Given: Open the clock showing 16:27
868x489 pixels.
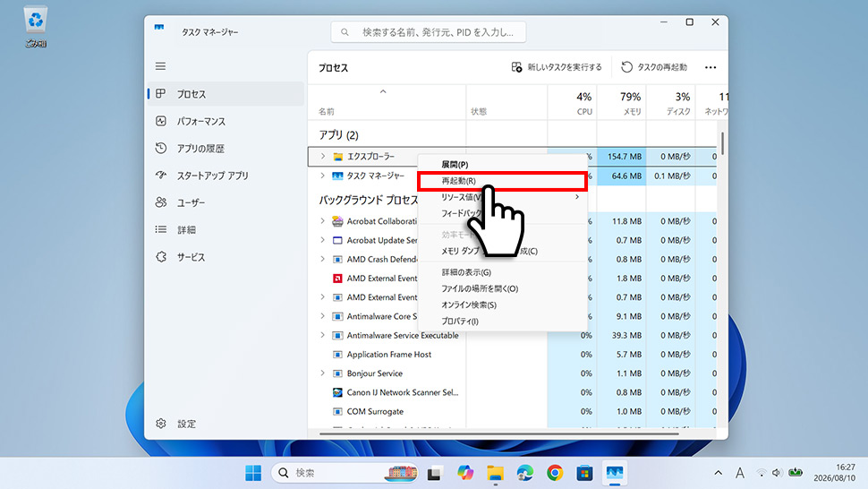Looking at the screenshot, I should click(834, 472).
